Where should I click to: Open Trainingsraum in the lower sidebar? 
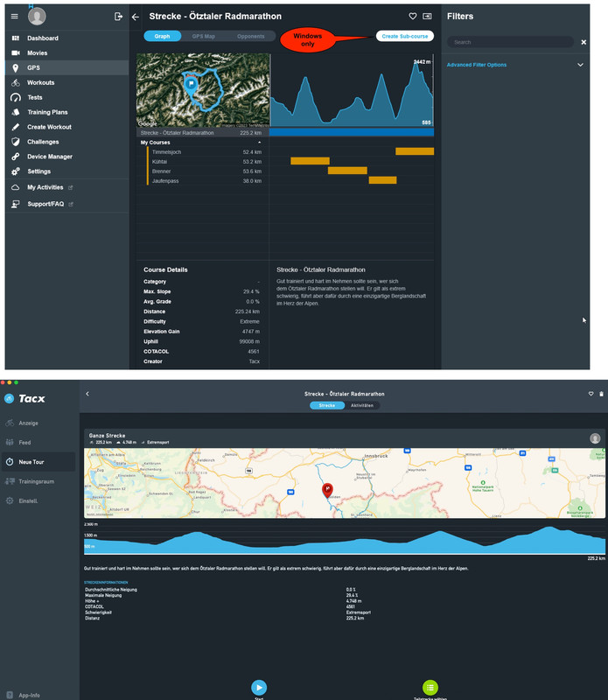(x=38, y=481)
